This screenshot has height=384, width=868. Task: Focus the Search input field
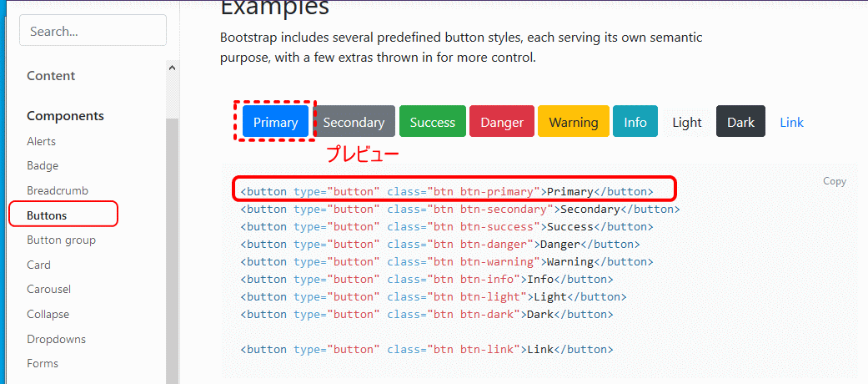tap(93, 31)
